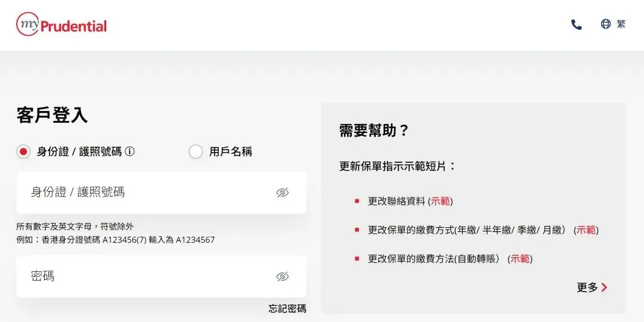This screenshot has height=322, width=644.
Task: Open the phone contact icon
Action: coord(576,24)
